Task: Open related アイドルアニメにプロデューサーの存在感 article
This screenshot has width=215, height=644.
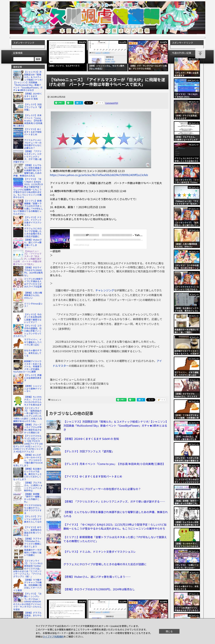Action: [102, 489]
